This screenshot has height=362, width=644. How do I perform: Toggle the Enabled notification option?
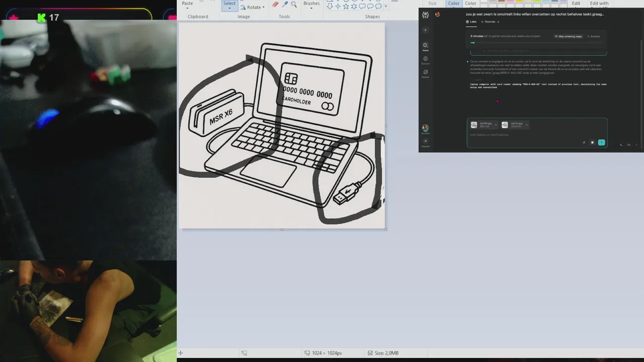pos(593,36)
